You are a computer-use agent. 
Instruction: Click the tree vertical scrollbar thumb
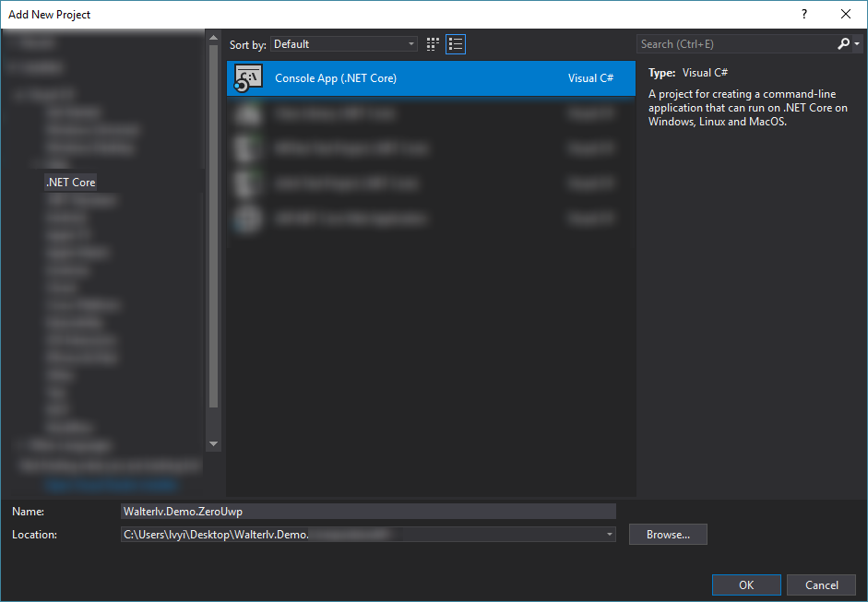[x=214, y=227]
